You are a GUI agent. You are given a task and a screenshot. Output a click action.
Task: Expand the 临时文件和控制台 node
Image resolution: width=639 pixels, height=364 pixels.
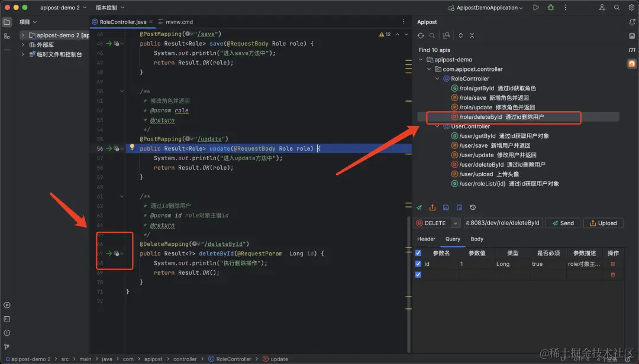(x=23, y=54)
